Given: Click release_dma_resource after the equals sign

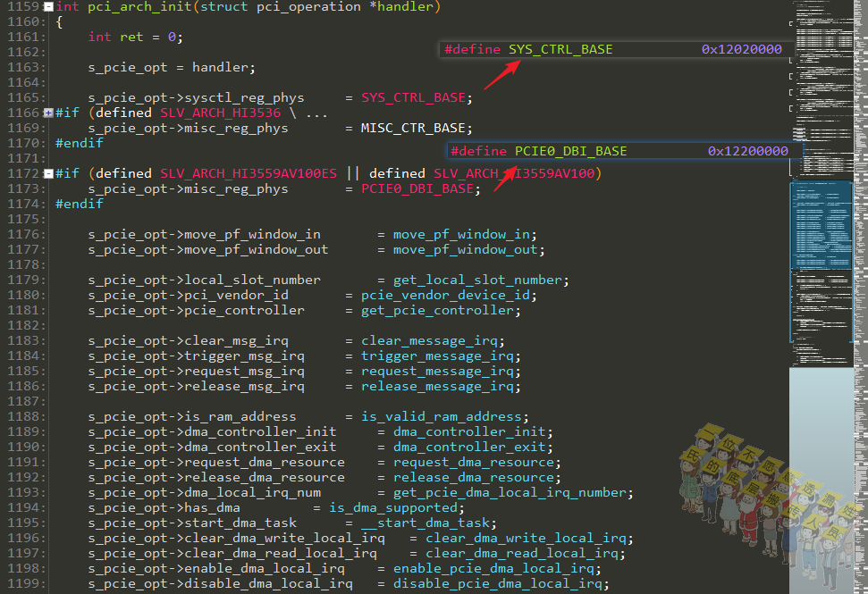Looking at the screenshot, I should click(473, 477).
